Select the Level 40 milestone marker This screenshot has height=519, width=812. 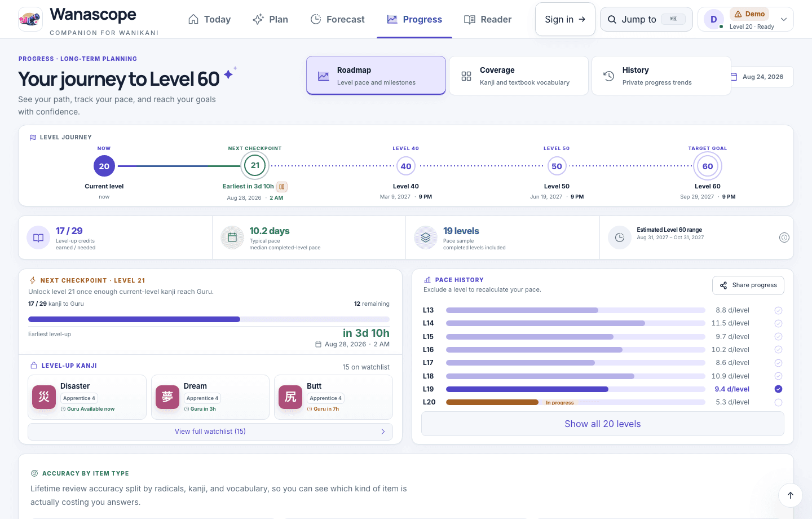406,166
